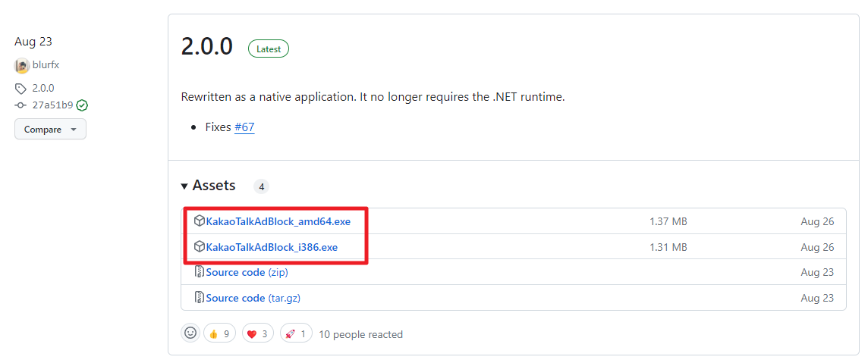Click the 1.37 MB file size
Image resolution: width=868 pixels, height=363 pixels.
(x=668, y=221)
